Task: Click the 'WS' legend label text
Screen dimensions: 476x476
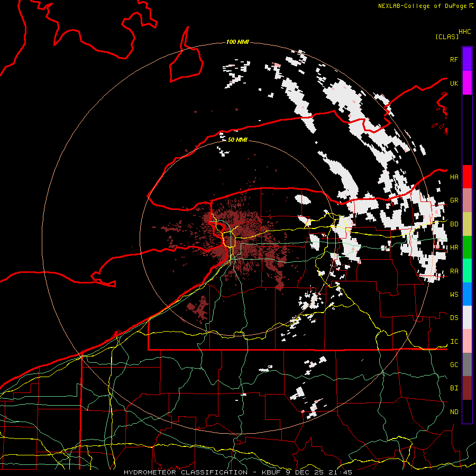Action: click(x=454, y=295)
